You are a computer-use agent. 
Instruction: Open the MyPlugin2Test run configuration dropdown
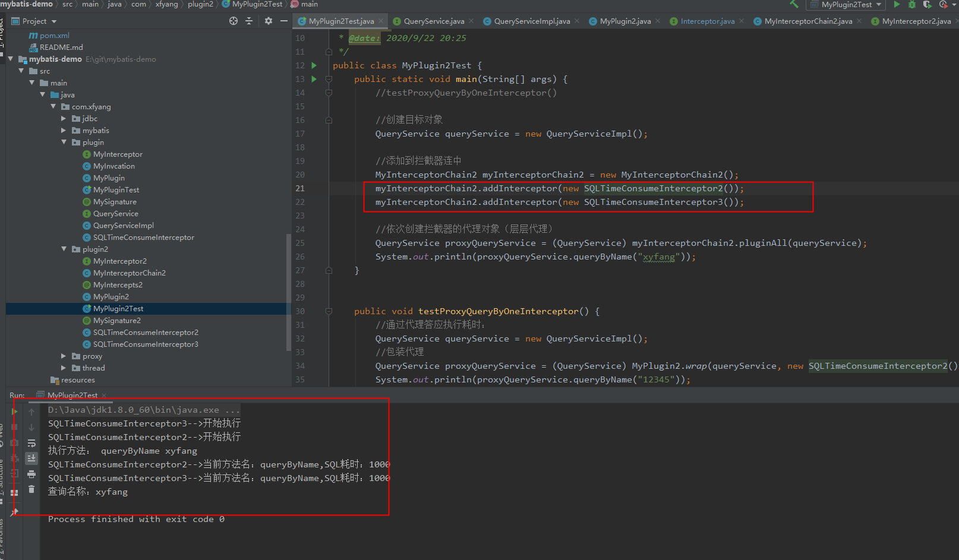(846, 5)
